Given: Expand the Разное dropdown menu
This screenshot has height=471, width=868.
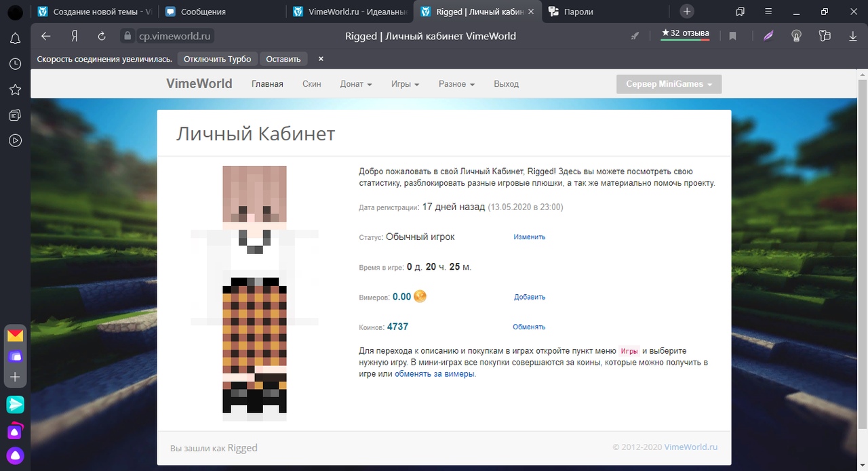Looking at the screenshot, I should pos(456,84).
